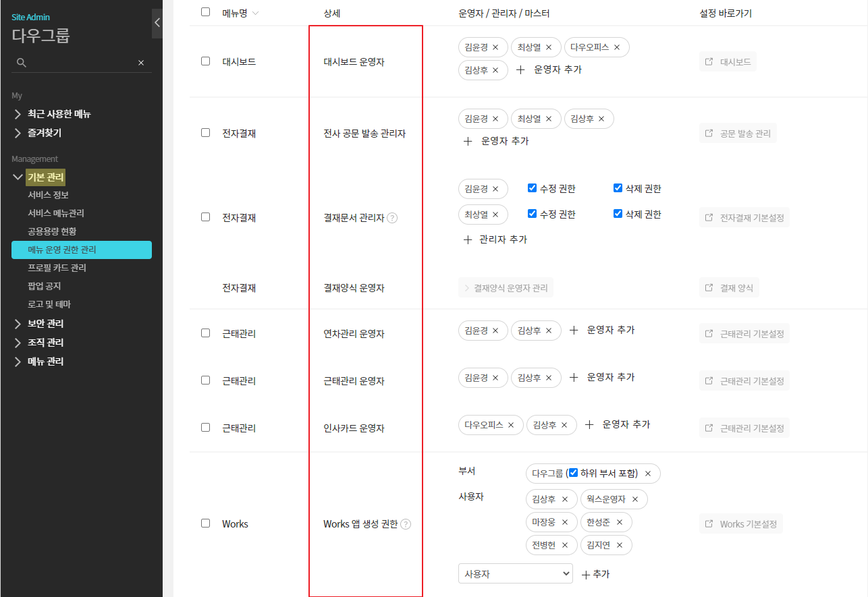The height and width of the screenshot is (597, 868).
Task: Go to the 공문 발송 관리 shortcut
Action: (x=738, y=134)
